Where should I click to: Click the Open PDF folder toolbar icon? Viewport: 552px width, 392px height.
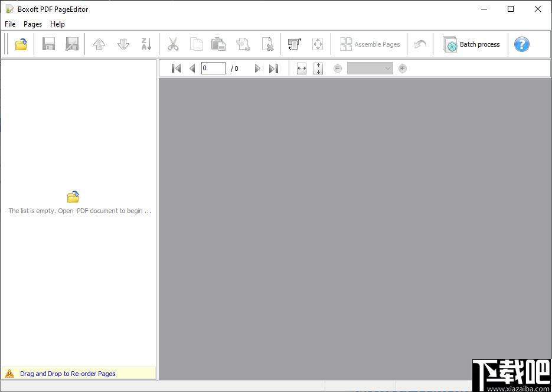click(x=21, y=44)
